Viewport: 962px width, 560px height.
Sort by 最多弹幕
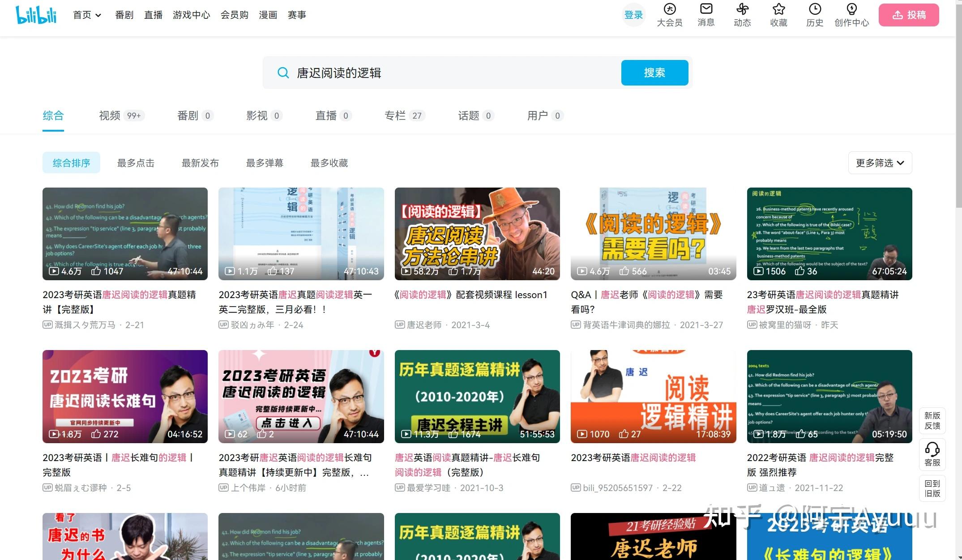point(265,163)
